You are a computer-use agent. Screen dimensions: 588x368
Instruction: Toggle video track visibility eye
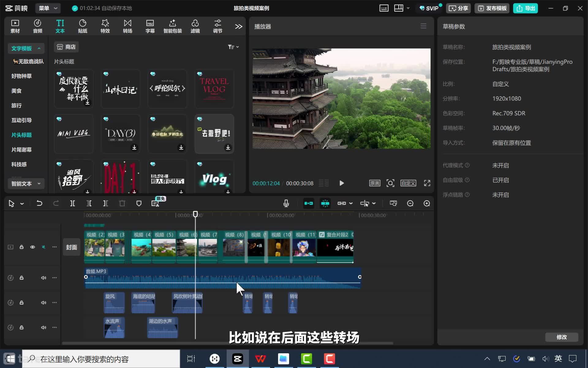[x=32, y=247]
